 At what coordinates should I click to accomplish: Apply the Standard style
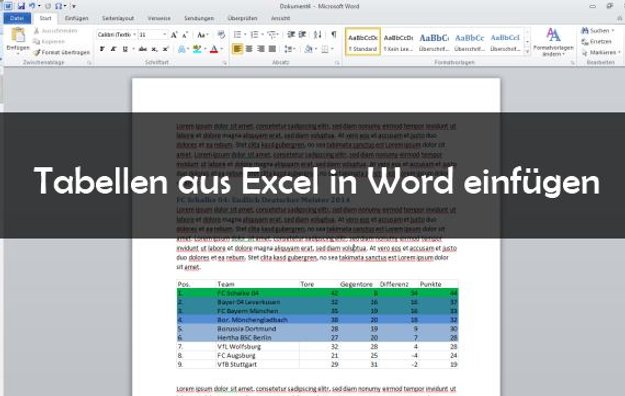click(x=363, y=41)
